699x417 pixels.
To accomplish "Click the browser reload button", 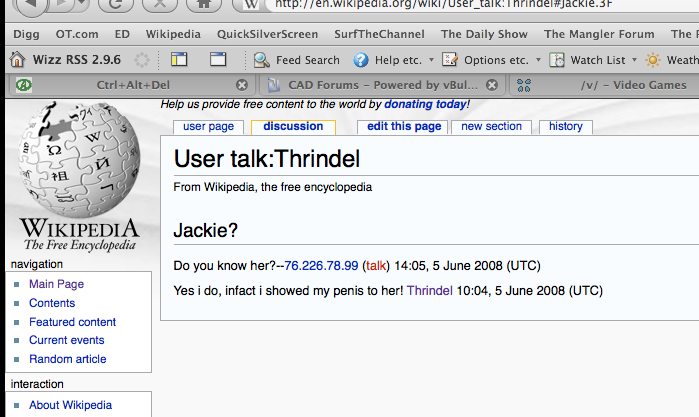I will 115,5.
